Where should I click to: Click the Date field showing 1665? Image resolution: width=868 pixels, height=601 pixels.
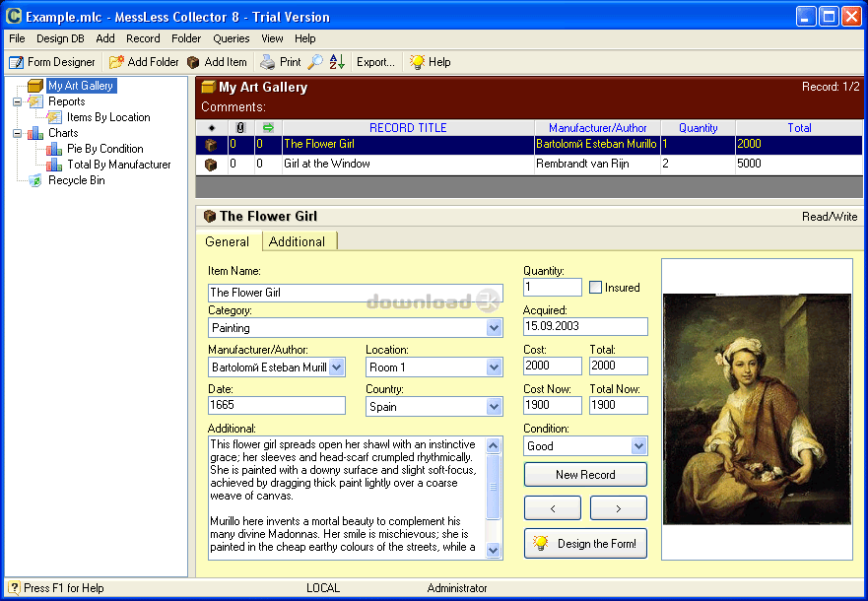pyautogui.click(x=277, y=405)
